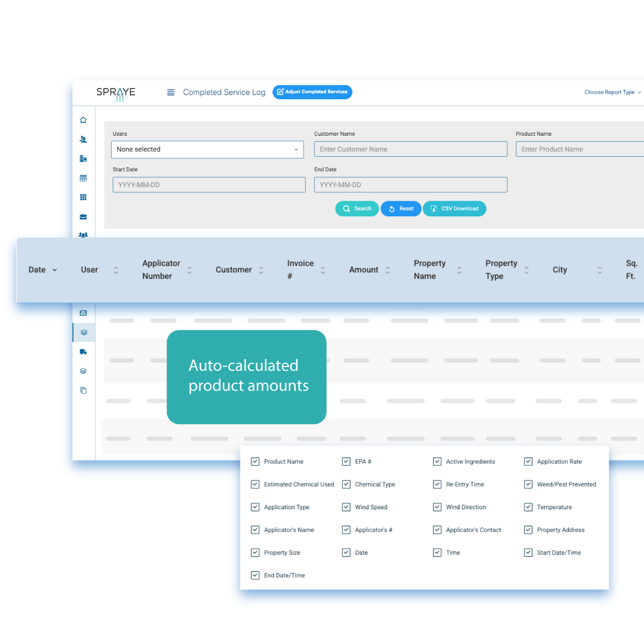Click the Search button
Screen dimensions: 644x644
pyautogui.click(x=357, y=209)
